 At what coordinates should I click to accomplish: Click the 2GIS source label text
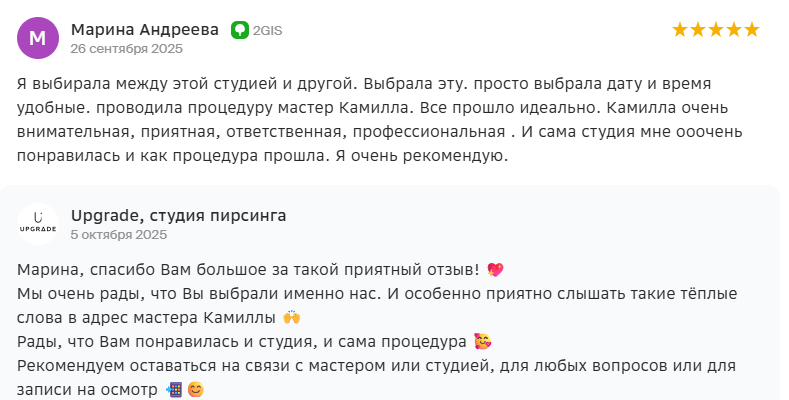pyautogui.click(x=268, y=30)
